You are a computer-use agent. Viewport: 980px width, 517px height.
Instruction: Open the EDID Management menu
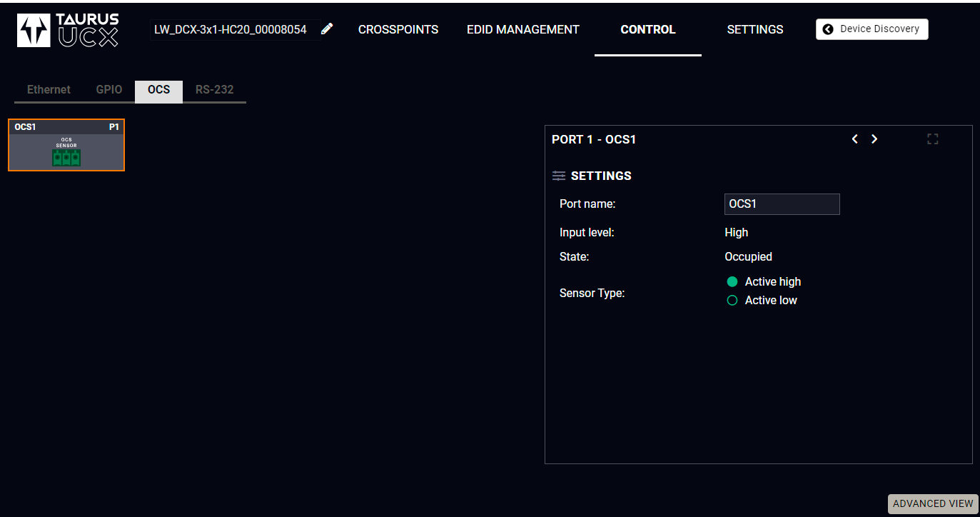[x=523, y=29]
